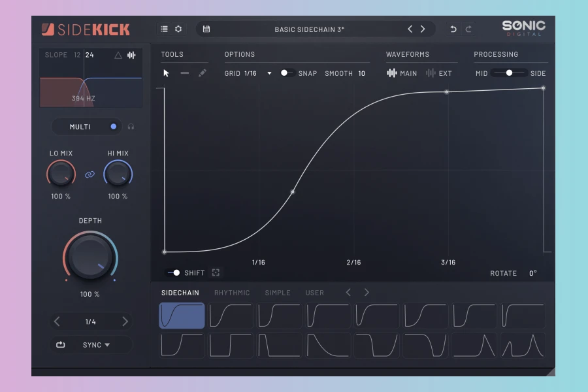The height and width of the screenshot is (392, 588).
Task: Switch to the SIMPLE tab
Action: pos(278,293)
